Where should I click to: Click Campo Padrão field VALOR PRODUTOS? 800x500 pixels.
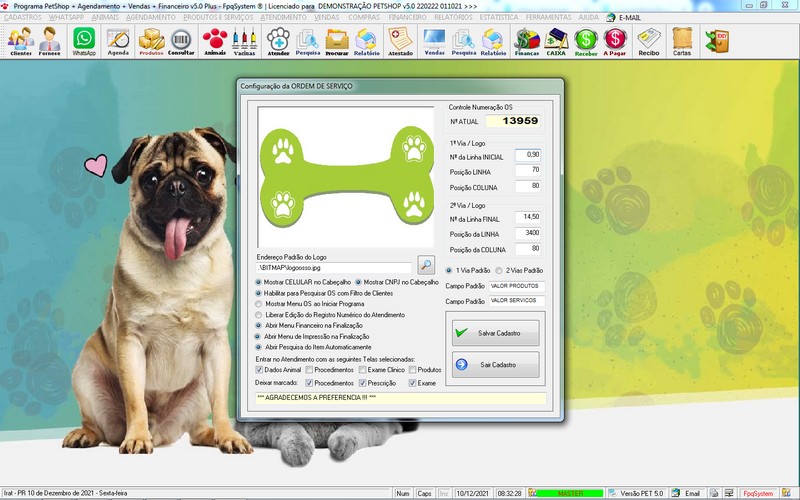point(517,286)
